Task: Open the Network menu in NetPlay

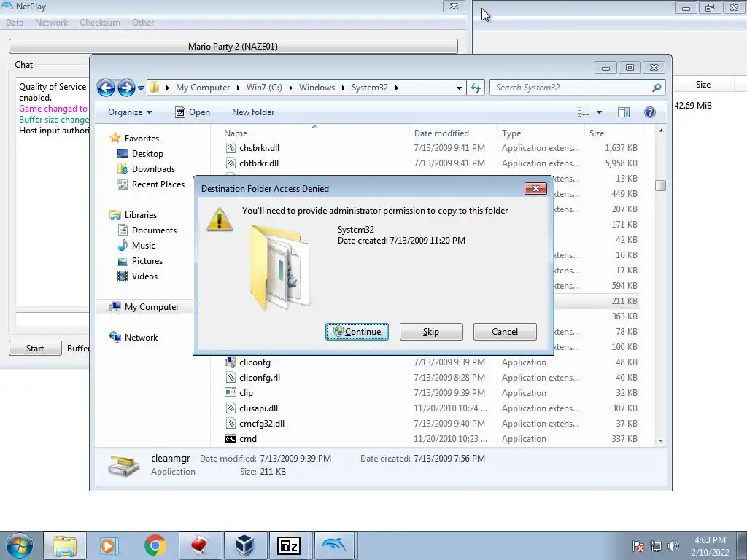Action: pyautogui.click(x=52, y=23)
